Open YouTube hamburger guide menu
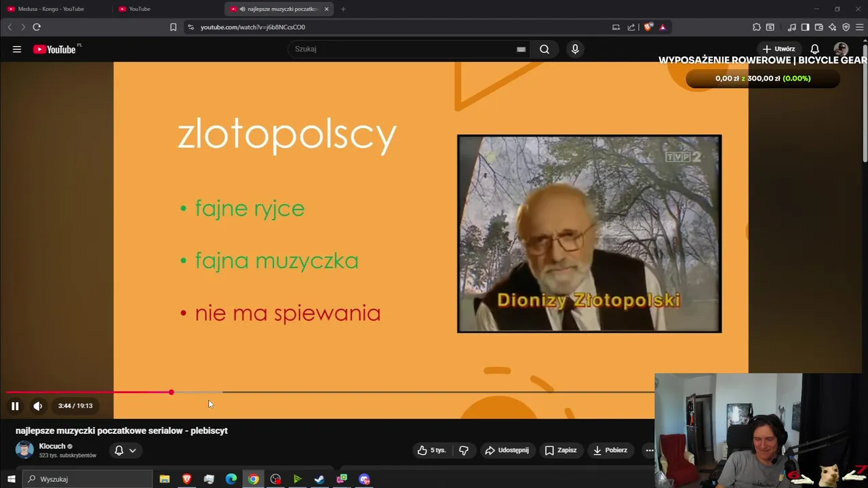Image resolution: width=868 pixels, height=488 pixels. tap(17, 49)
